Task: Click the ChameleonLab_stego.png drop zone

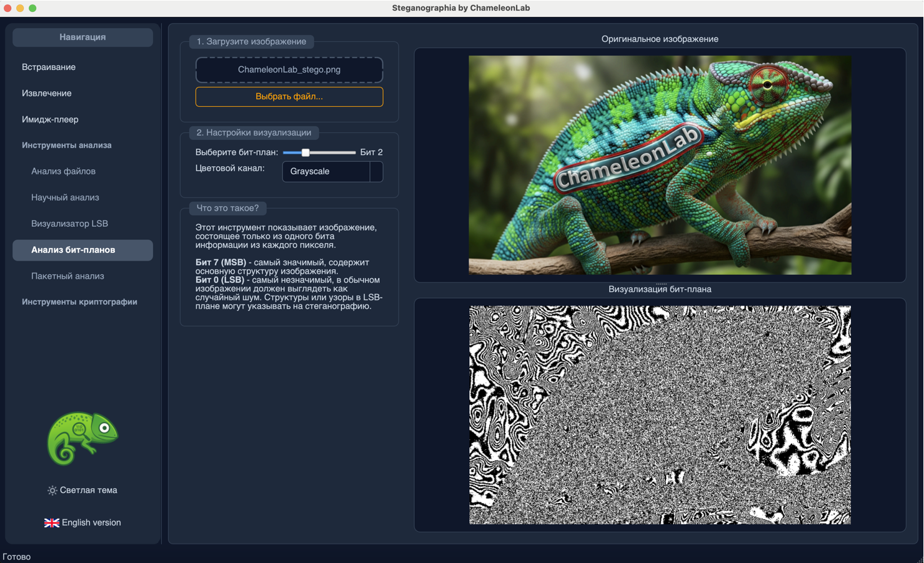Action: click(289, 69)
